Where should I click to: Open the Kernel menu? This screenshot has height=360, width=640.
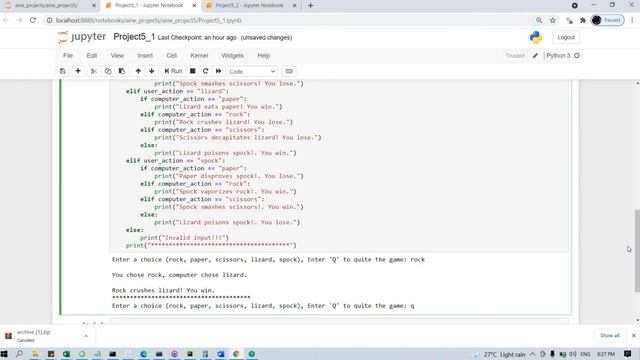(x=199, y=56)
